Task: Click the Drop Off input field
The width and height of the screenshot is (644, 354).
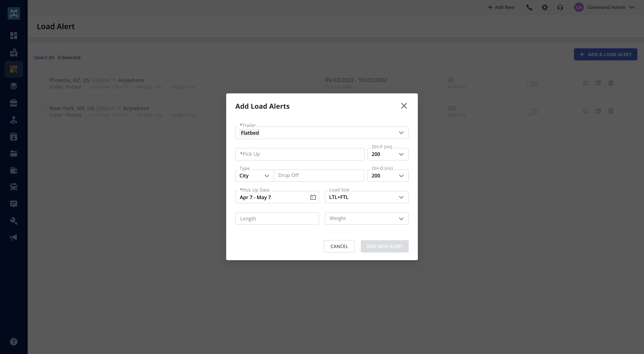Action: [319, 176]
